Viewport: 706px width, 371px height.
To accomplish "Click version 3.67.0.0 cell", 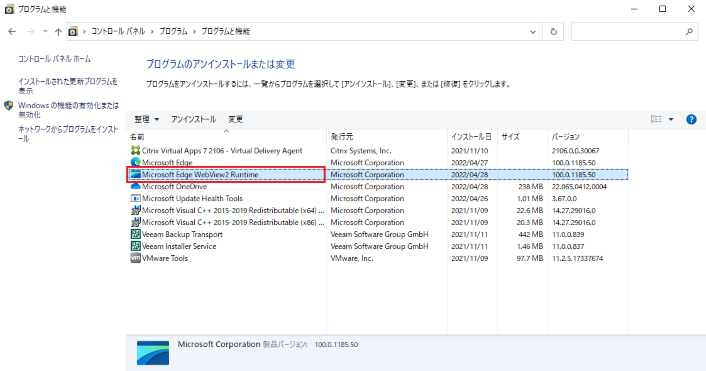I will [564, 198].
